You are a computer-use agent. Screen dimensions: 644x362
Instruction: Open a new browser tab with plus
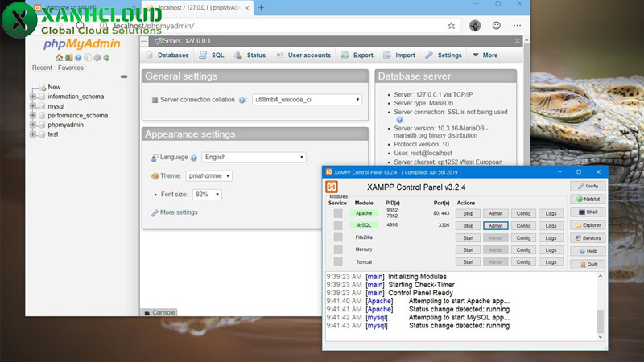click(261, 7)
